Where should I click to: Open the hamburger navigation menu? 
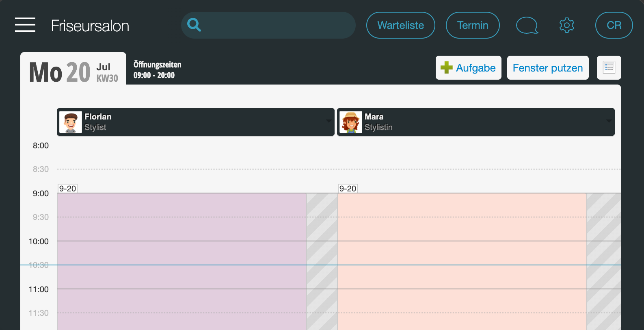click(x=25, y=25)
